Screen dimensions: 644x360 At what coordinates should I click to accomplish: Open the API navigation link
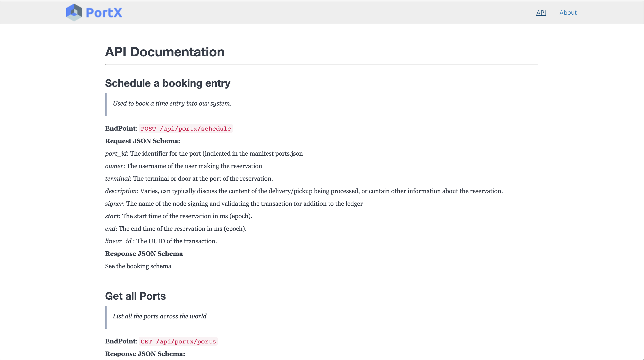click(541, 13)
